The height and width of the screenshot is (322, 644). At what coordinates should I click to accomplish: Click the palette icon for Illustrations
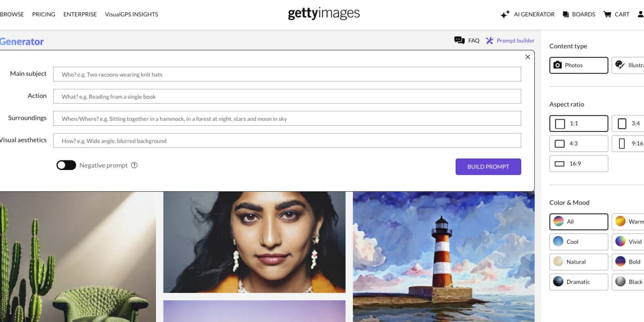click(620, 65)
